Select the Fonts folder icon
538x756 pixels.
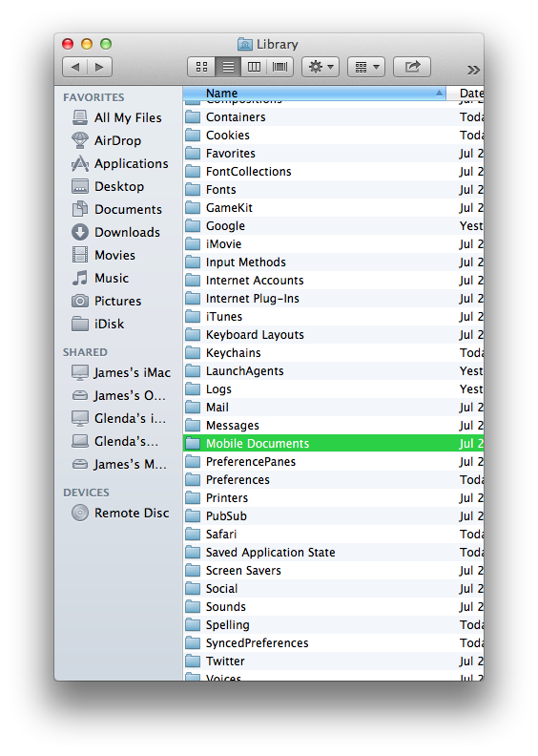pos(193,190)
